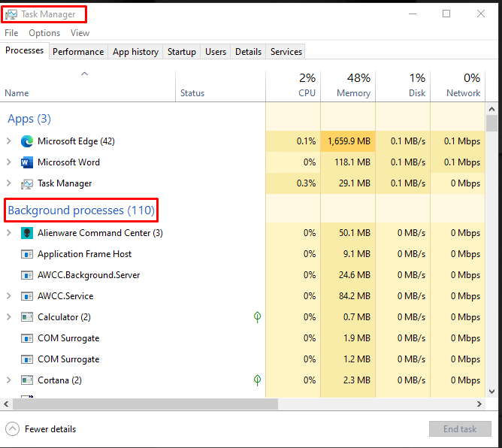Viewport: 502px width, 448px height.
Task: Open the Startup tab
Action: 182,52
